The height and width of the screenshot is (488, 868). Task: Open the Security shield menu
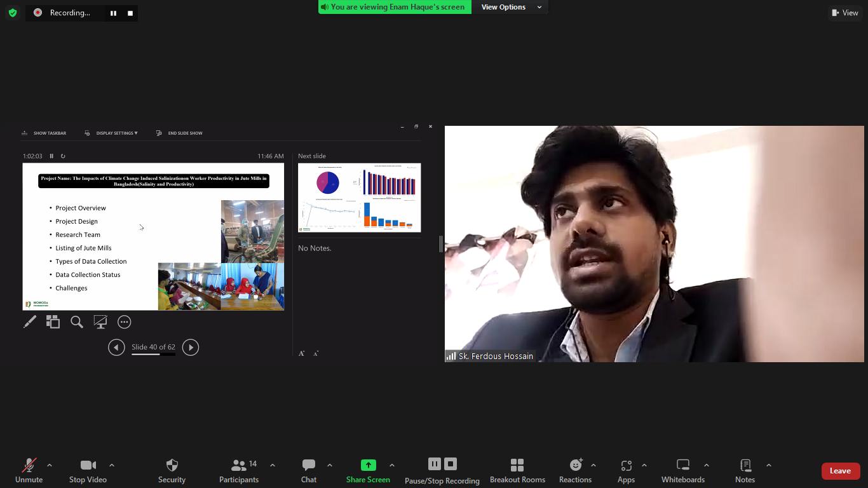172,471
